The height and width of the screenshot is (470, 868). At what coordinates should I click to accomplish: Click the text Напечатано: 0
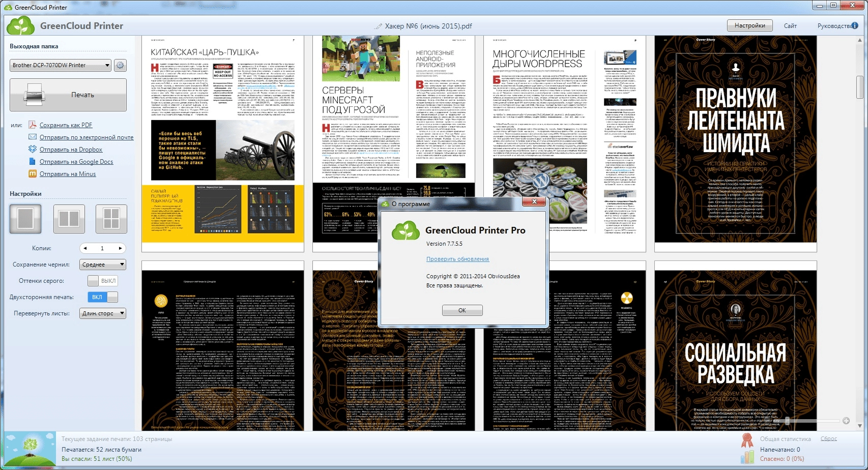(780, 450)
